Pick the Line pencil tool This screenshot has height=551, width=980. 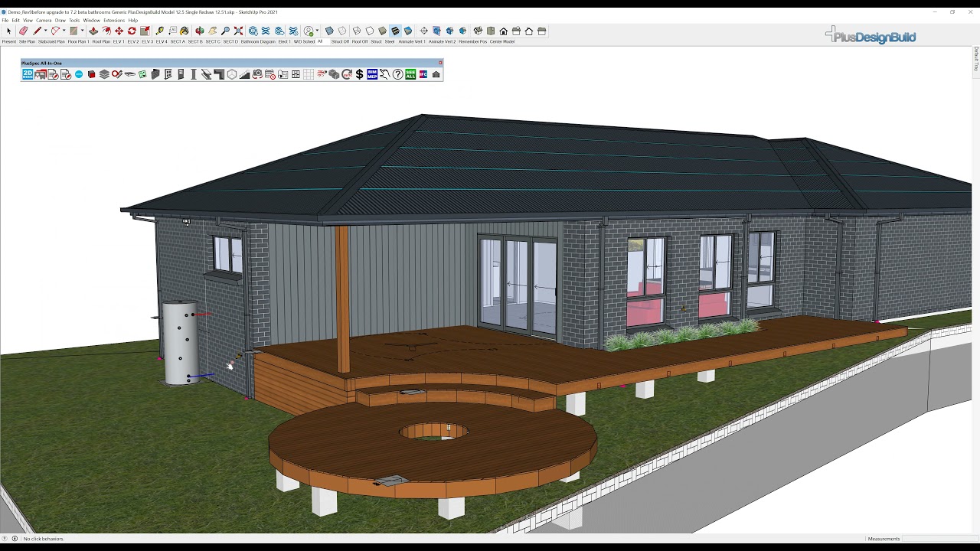[x=37, y=31]
